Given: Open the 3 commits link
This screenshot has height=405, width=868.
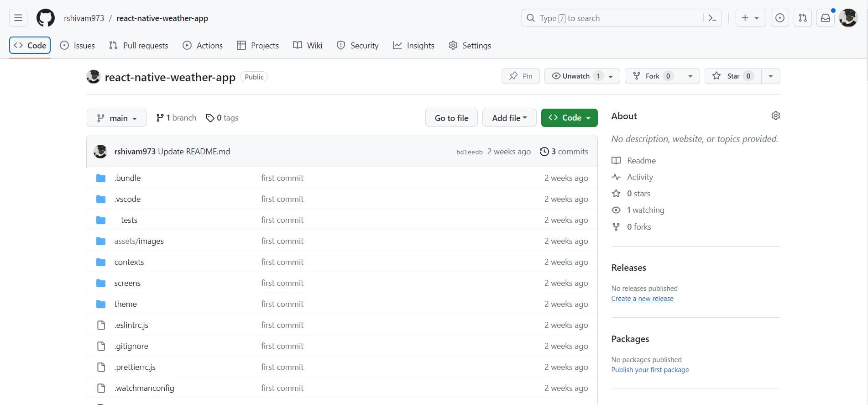Looking at the screenshot, I should (x=564, y=152).
